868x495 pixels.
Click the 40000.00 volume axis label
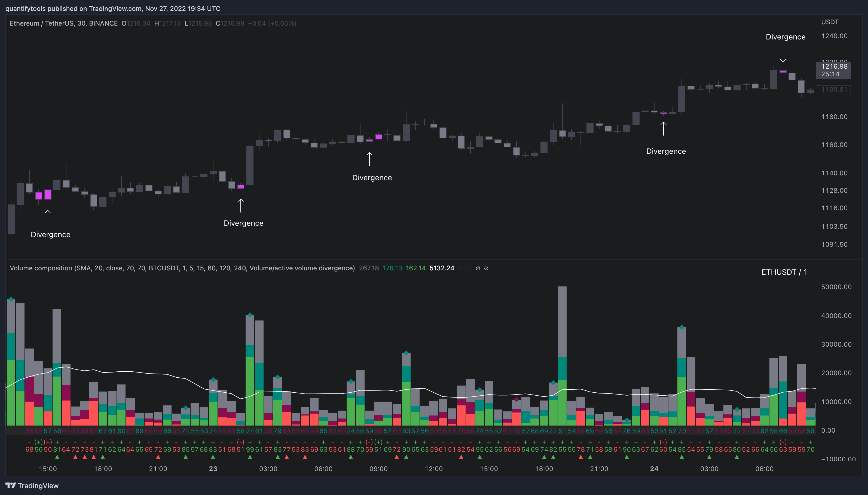coord(836,316)
